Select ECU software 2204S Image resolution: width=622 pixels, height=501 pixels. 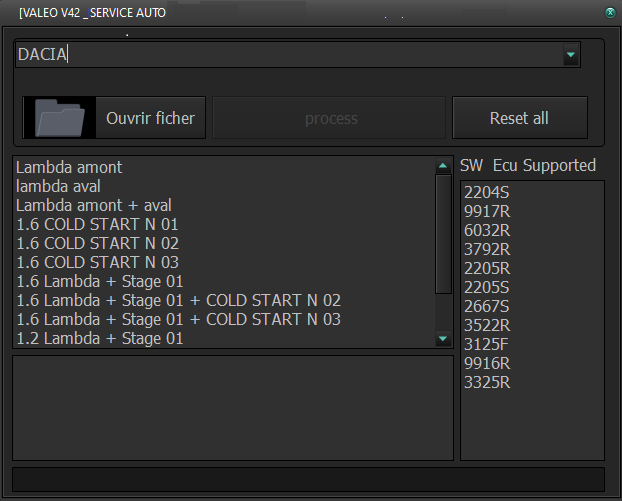[x=486, y=193]
